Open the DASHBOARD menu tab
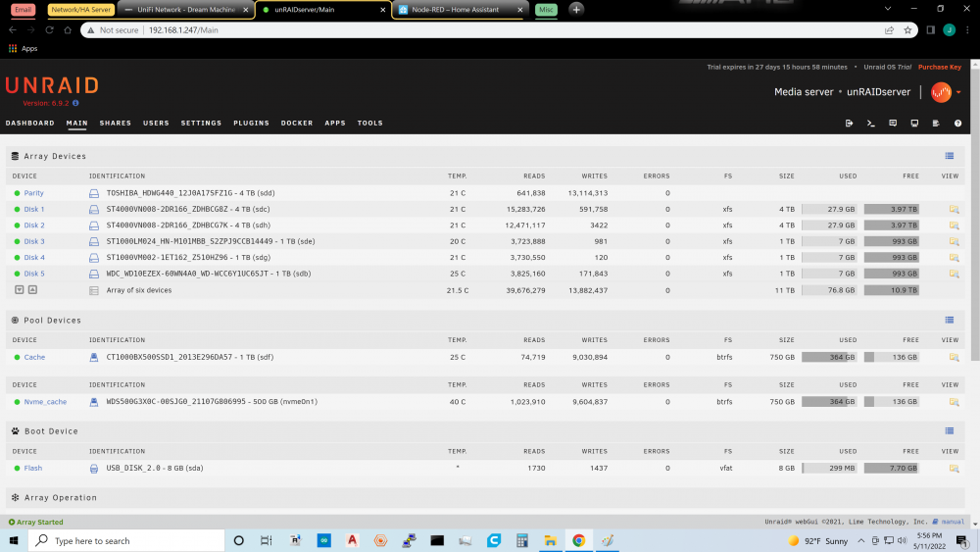Image resolution: width=980 pixels, height=552 pixels. pos(30,124)
